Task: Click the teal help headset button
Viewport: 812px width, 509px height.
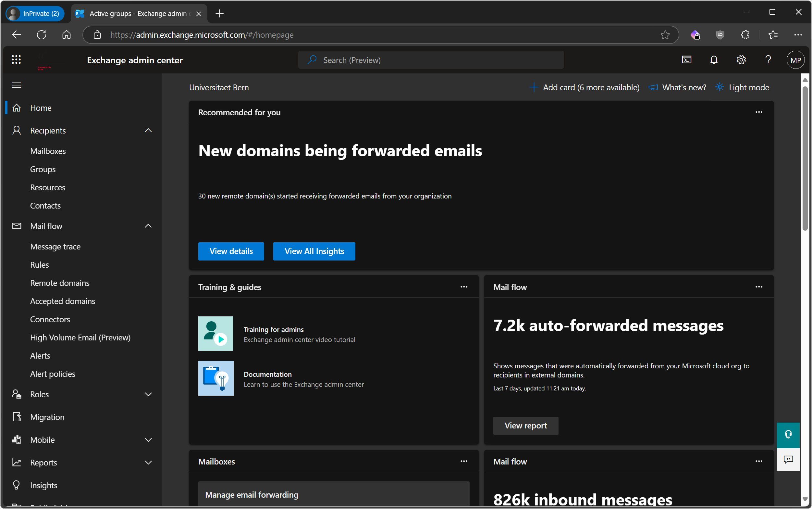Action: (x=788, y=435)
